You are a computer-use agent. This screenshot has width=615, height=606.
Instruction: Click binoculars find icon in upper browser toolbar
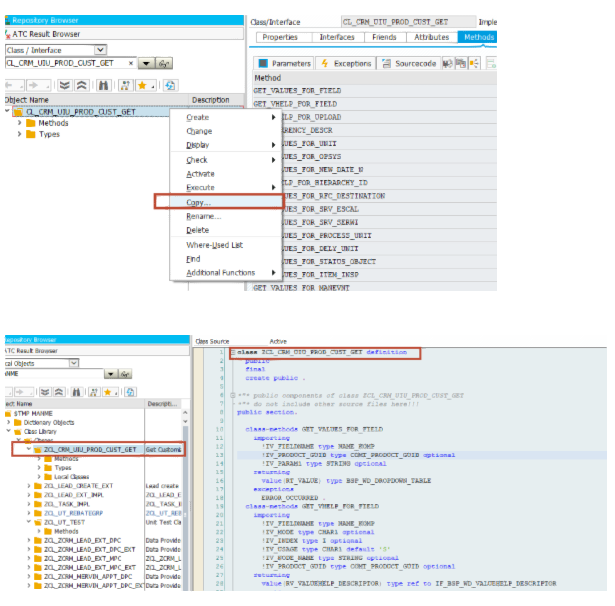(103, 85)
